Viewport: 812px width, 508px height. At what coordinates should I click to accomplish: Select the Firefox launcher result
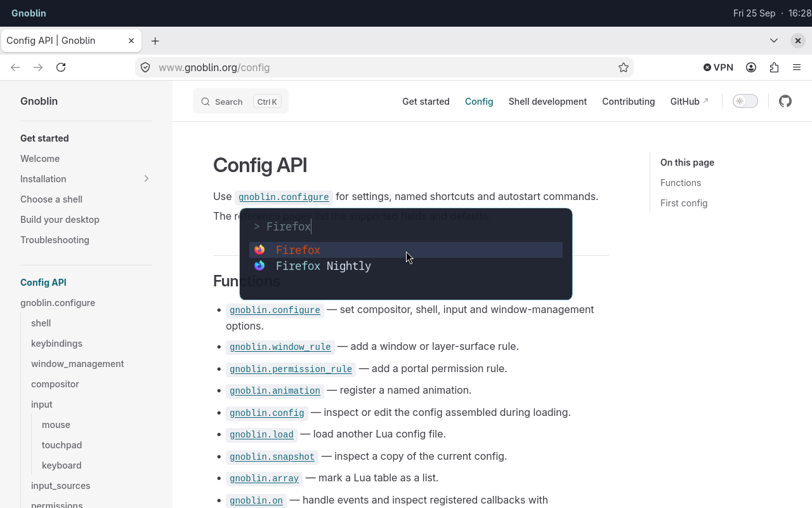coord(406,250)
